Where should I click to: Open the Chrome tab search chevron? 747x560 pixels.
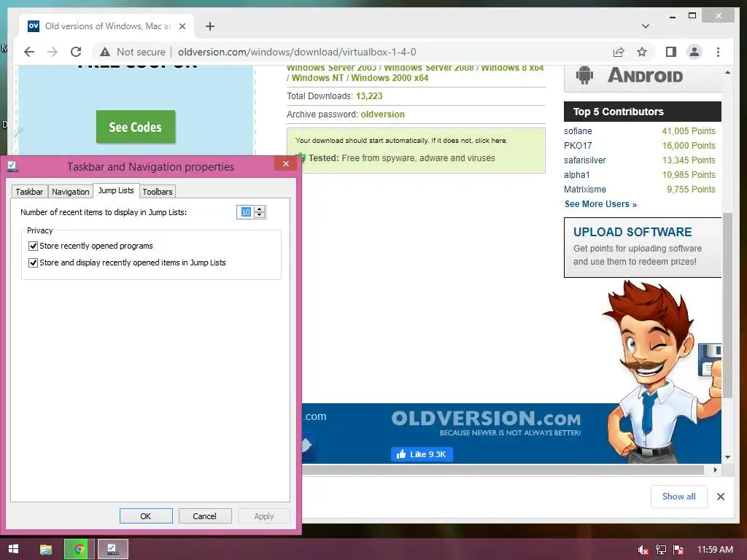pos(646,26)
